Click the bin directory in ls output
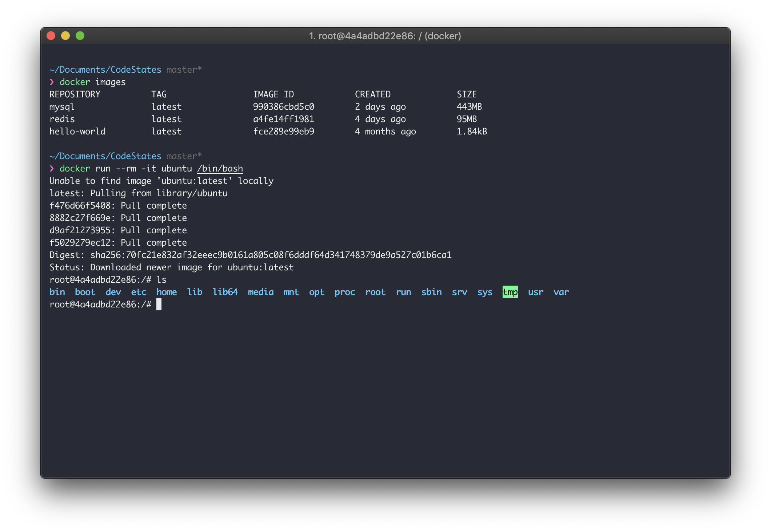This screenshot has width=771, height=532. pos(57,292)
